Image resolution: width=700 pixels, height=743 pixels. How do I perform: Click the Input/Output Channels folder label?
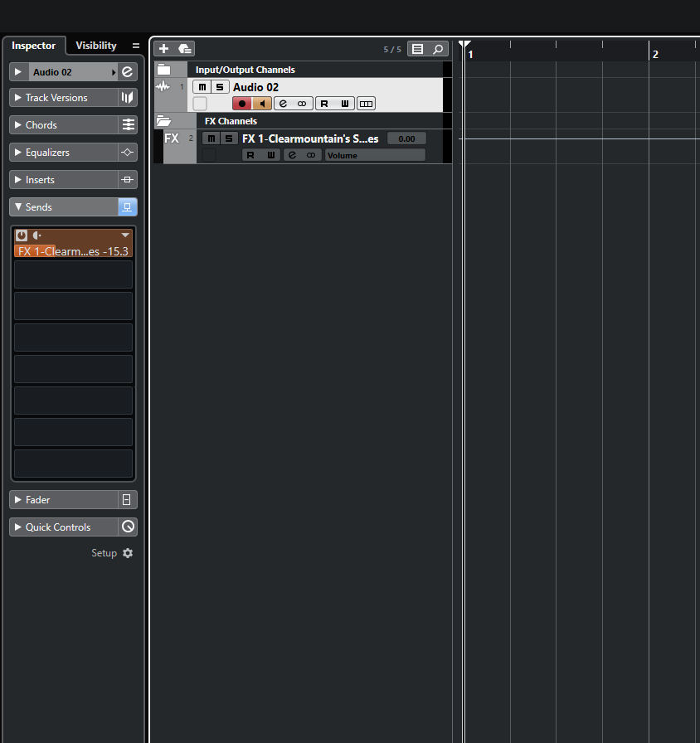(245, 70)
